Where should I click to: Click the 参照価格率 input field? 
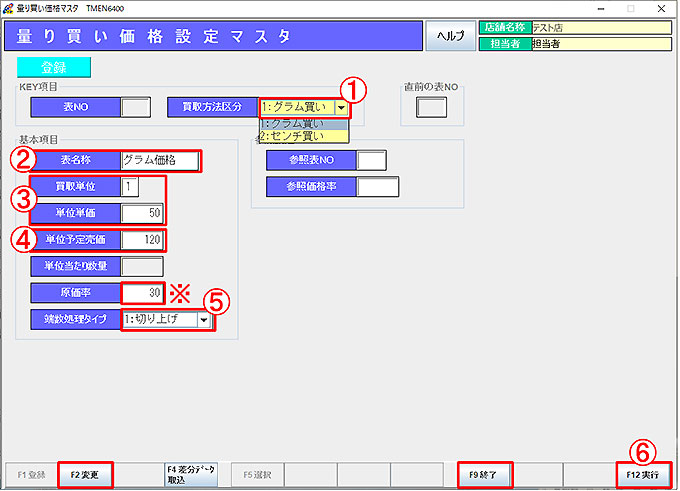[377, 187]
